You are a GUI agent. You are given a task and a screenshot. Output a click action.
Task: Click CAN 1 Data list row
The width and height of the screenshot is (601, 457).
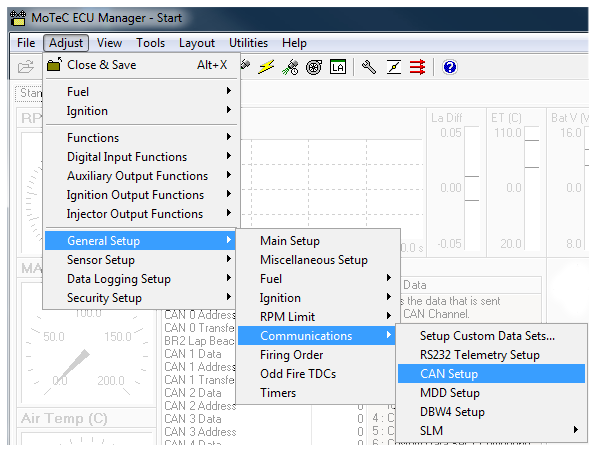click(193, 354)
